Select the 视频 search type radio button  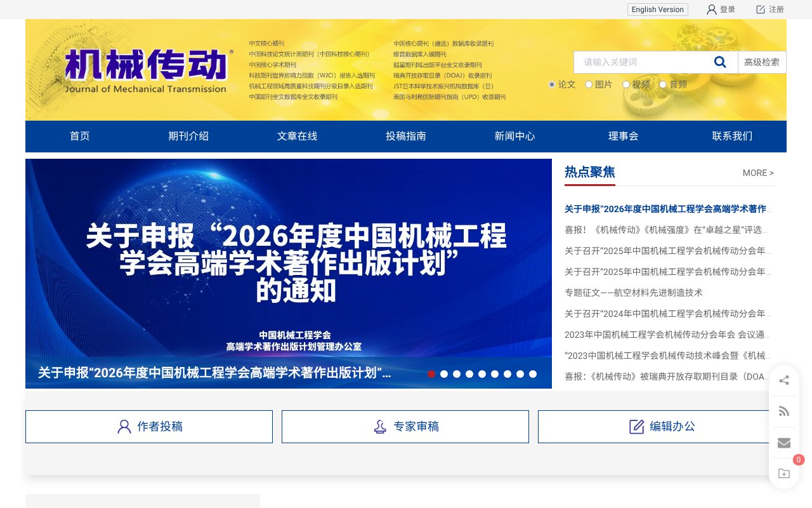[626, 84]
